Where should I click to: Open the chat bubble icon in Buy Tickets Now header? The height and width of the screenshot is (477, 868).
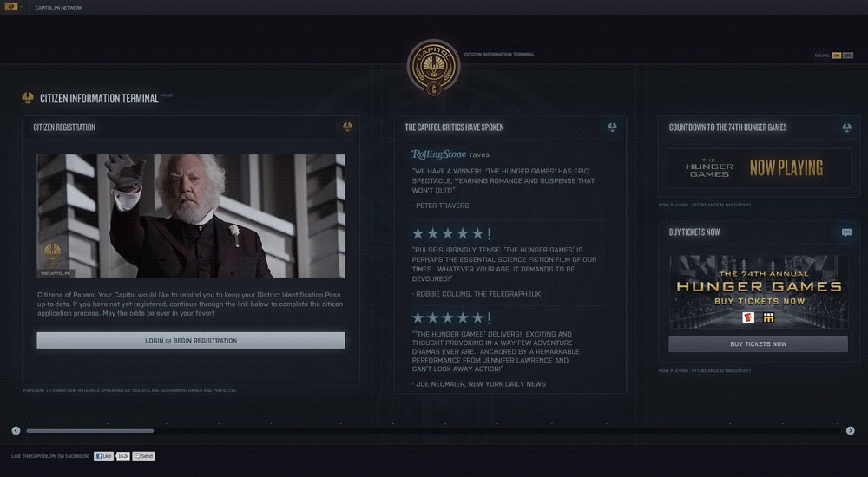point(846,232)
